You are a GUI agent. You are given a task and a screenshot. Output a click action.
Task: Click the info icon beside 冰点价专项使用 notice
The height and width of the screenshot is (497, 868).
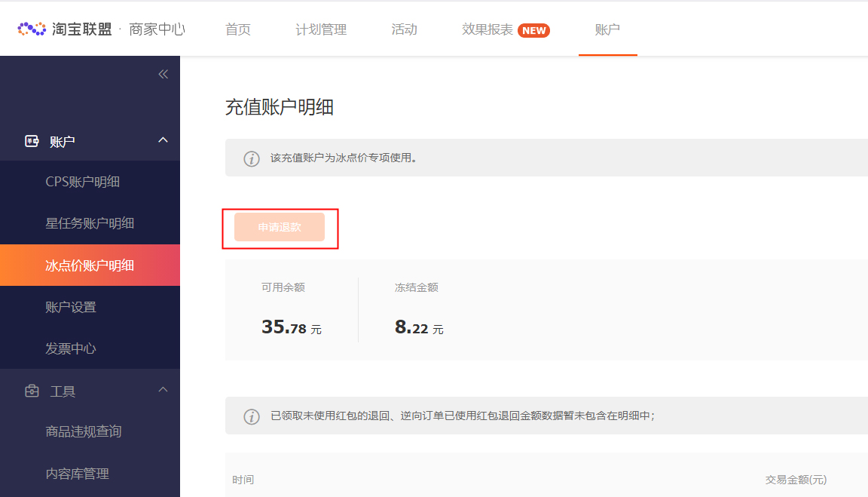pos(252,158)
